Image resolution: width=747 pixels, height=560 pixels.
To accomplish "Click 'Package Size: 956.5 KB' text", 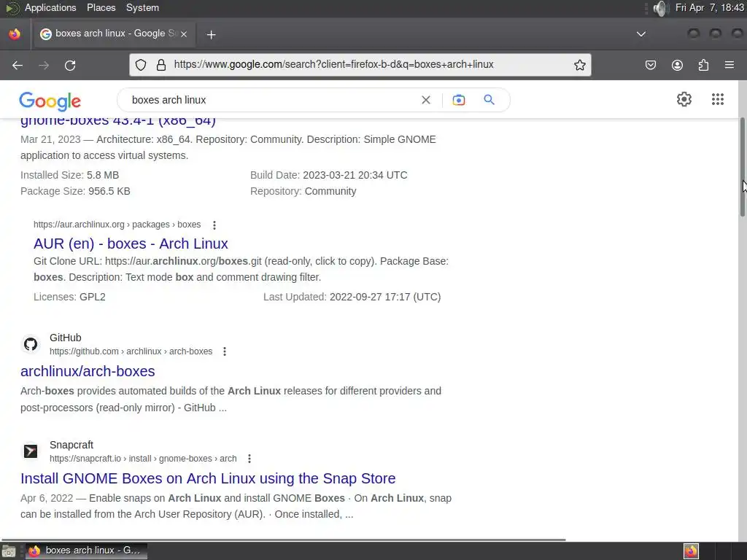I will coord(75,192).
